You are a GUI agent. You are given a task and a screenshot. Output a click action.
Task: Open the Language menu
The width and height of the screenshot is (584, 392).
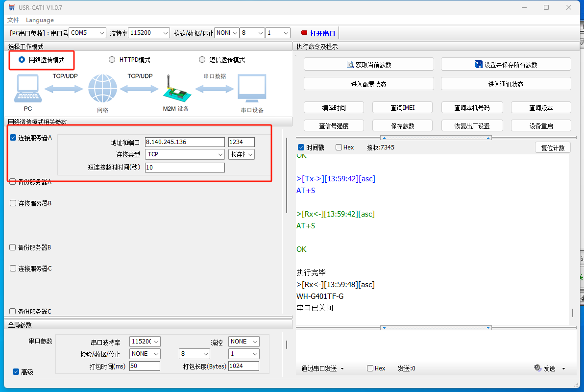(40, 20)
